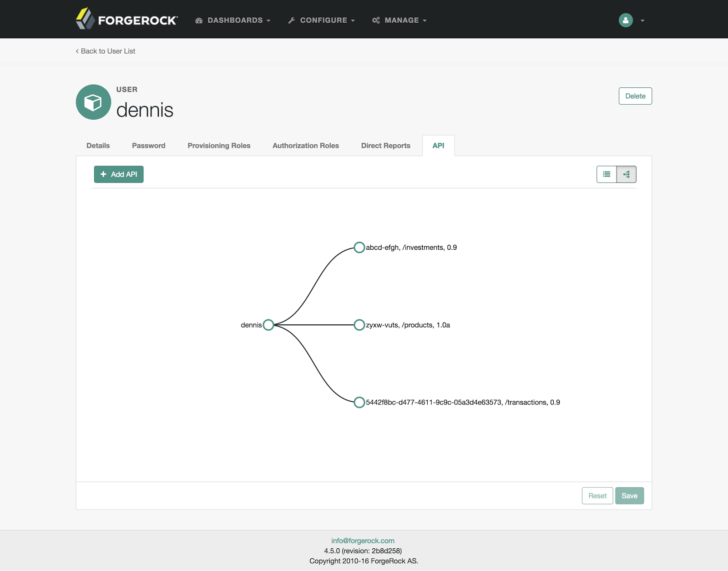Viewport: 728px width, 571px height.
Task: Click the Delete button
Action: pos(635,96)
